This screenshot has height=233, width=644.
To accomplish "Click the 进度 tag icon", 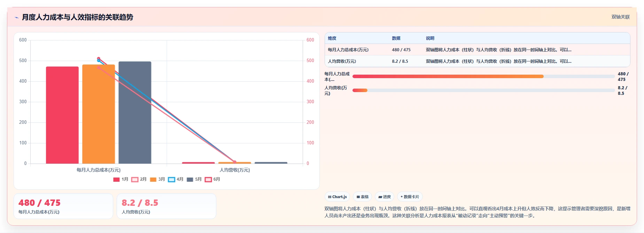I will pyautogui.click(x=380, y=197).
